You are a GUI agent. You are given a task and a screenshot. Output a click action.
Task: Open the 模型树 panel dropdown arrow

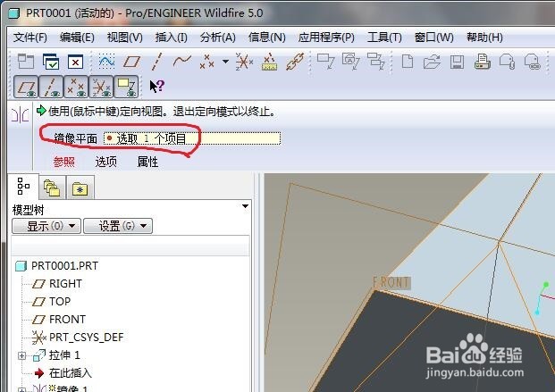pos(245,206)
